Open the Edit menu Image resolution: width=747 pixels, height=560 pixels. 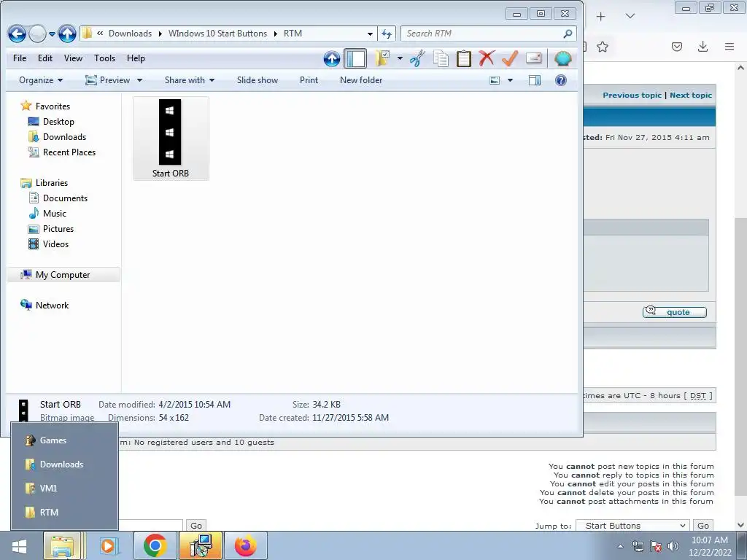pyautogui.click(x=45, y=58)
